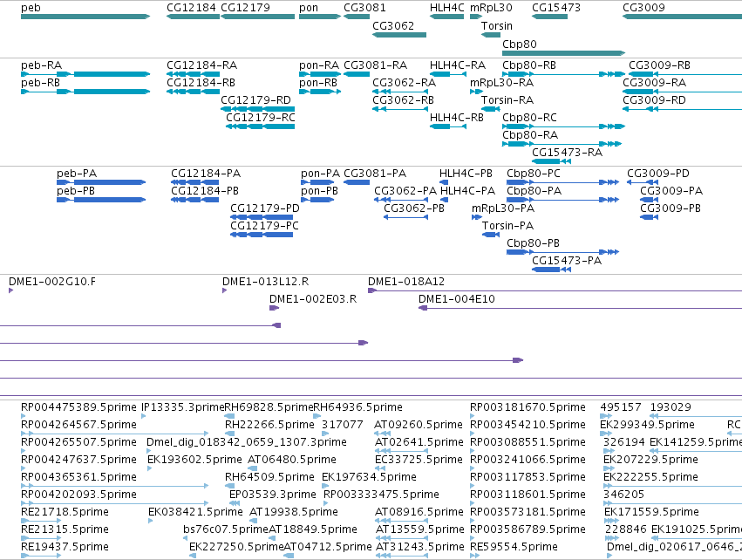
Task: Click transcript Cbp80-RB
Action: [x=529, y=65]
